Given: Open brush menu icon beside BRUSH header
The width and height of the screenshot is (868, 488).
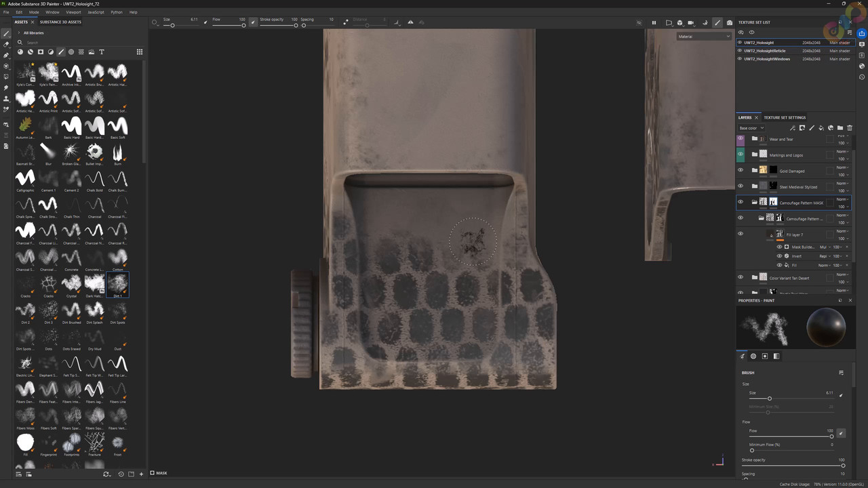Looking at the screenshot, I should click(x=841, y=373).
